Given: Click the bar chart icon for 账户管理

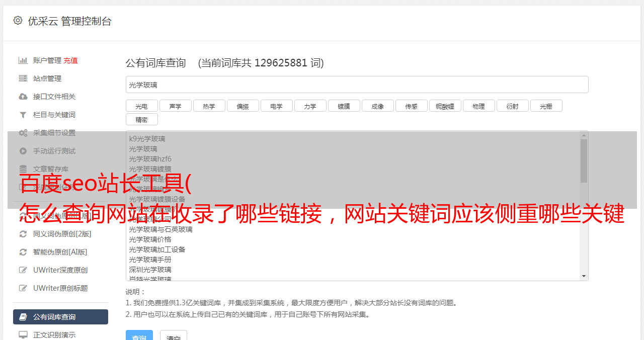Looking at the screenshot, I should click(23, 60).
